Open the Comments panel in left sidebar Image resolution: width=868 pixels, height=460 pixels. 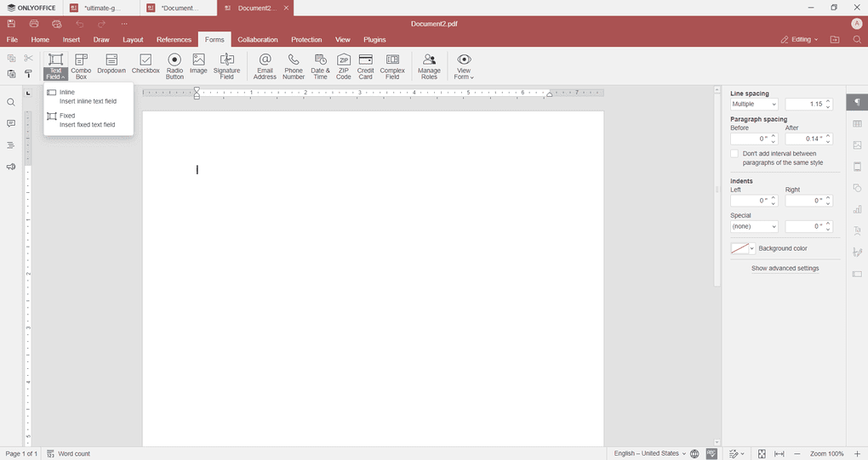click(11, 123)
